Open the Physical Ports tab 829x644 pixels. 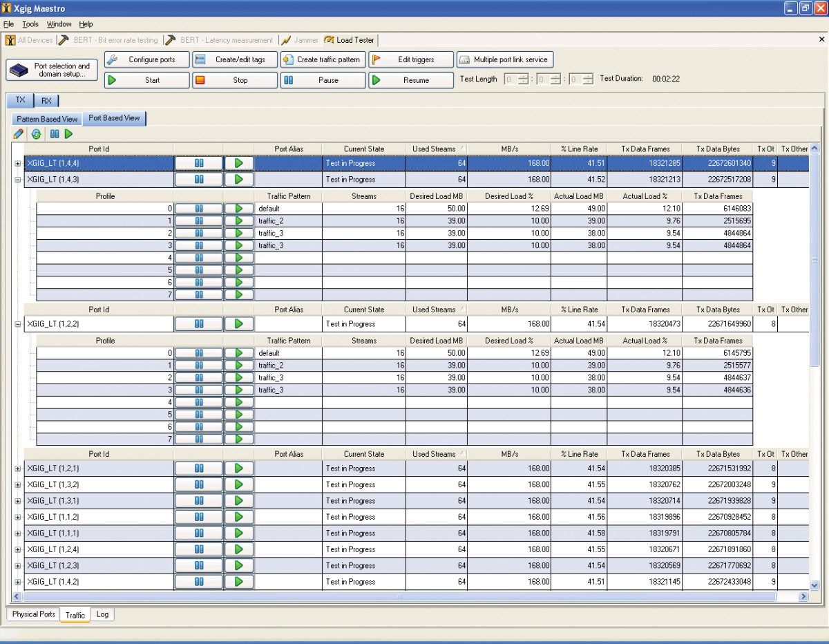pyautogui.click(x=33, y=614)
